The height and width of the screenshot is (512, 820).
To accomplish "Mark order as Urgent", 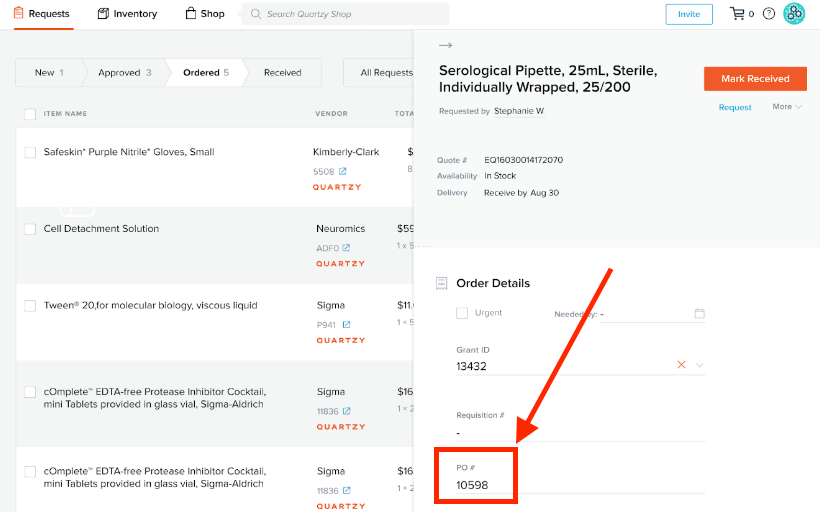I will (462, 313).
